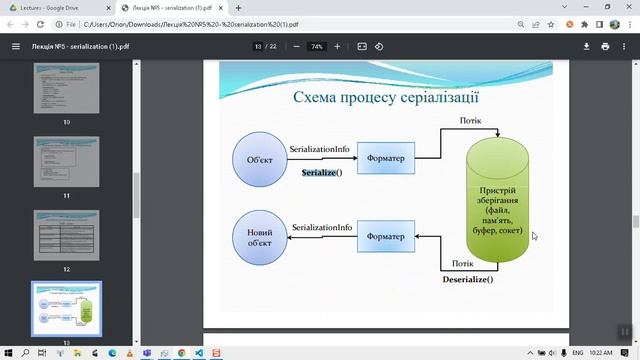Open Visual Studio Code from taskbar

click(x=199, y=353)
